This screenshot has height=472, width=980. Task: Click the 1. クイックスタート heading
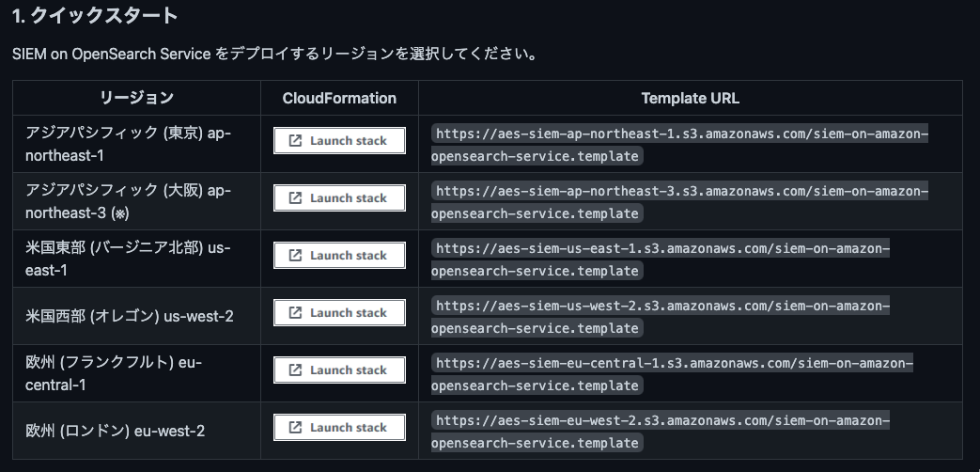pos(95,15)
